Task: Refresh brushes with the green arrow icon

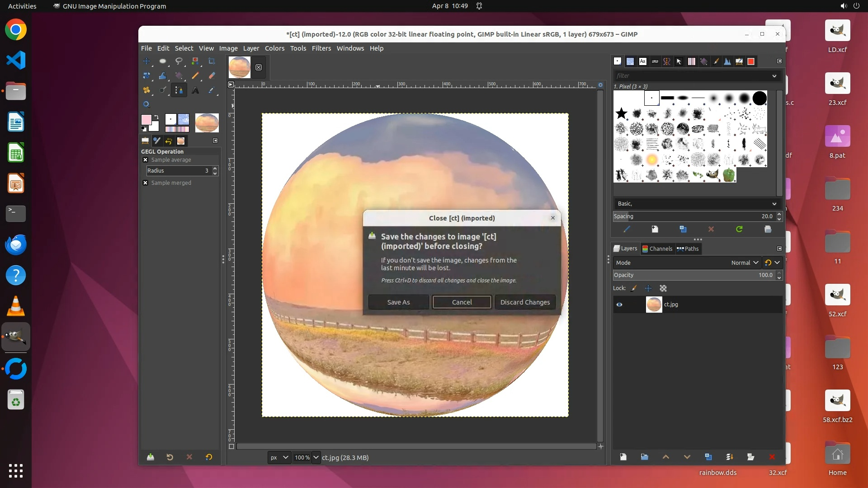Action: pos(739,230)
